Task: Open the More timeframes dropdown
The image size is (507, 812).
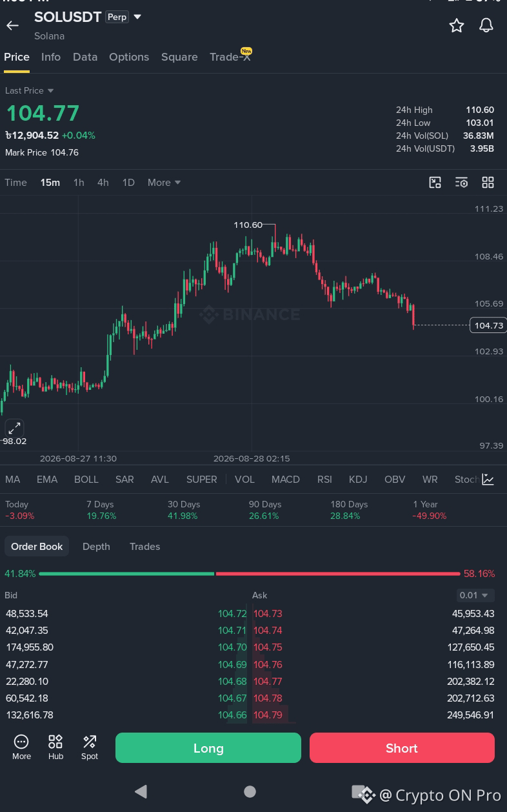Action: (x=164, y=183)
